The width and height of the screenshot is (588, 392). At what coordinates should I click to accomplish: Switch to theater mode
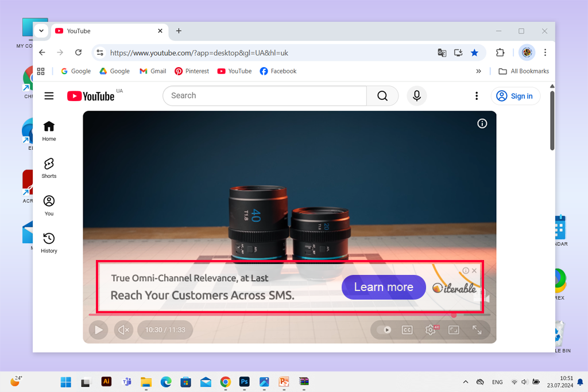click(x=454, y=330)
